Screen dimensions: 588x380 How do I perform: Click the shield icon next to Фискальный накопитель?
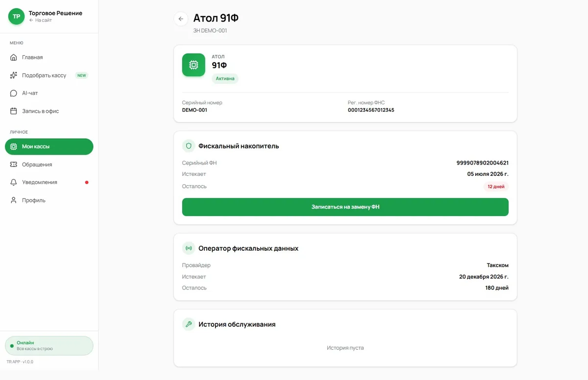pyautogui.click(x=189, y=146)
